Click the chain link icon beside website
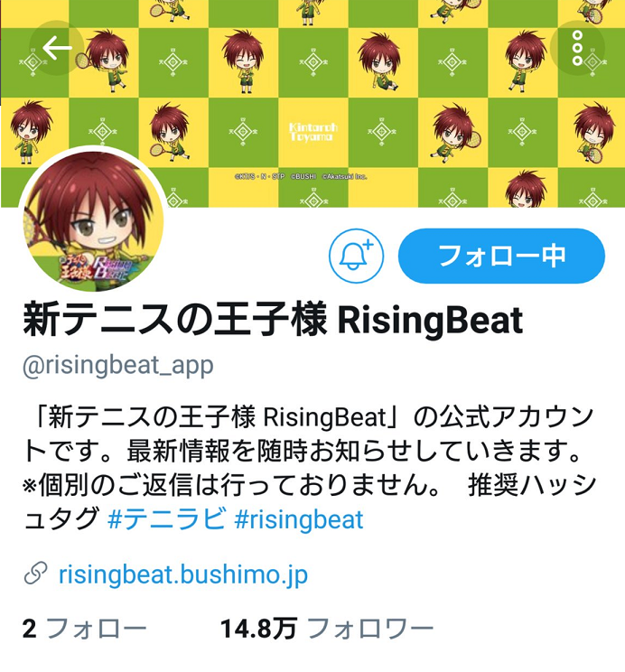This screenshot has height=672, width=625. [35, 573]
